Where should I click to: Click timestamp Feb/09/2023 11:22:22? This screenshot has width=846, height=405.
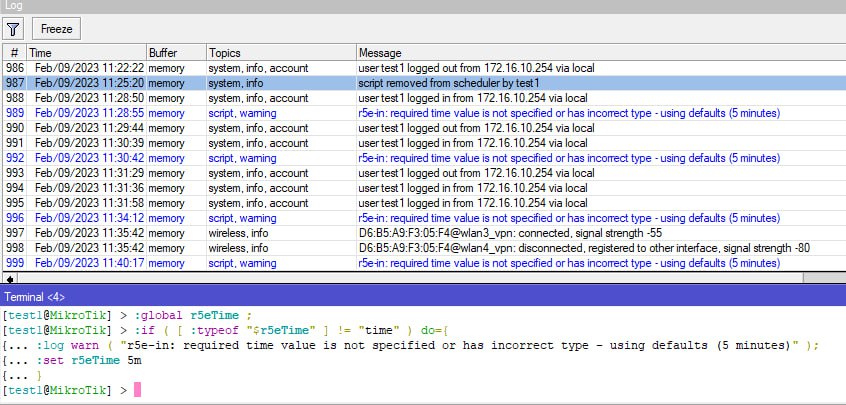90,68
